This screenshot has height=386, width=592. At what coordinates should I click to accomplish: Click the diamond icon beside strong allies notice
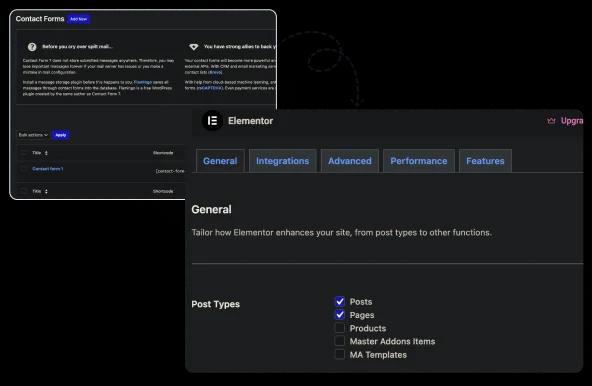[194, 47]
